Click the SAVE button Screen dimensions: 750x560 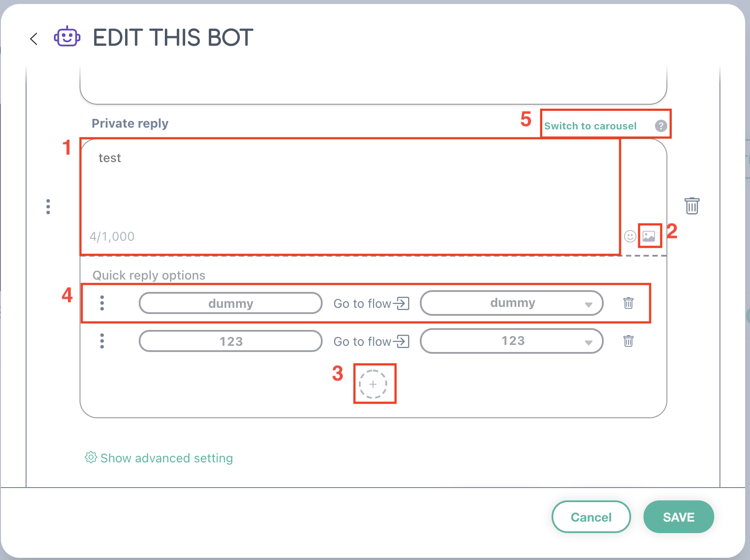click(678, 517)
